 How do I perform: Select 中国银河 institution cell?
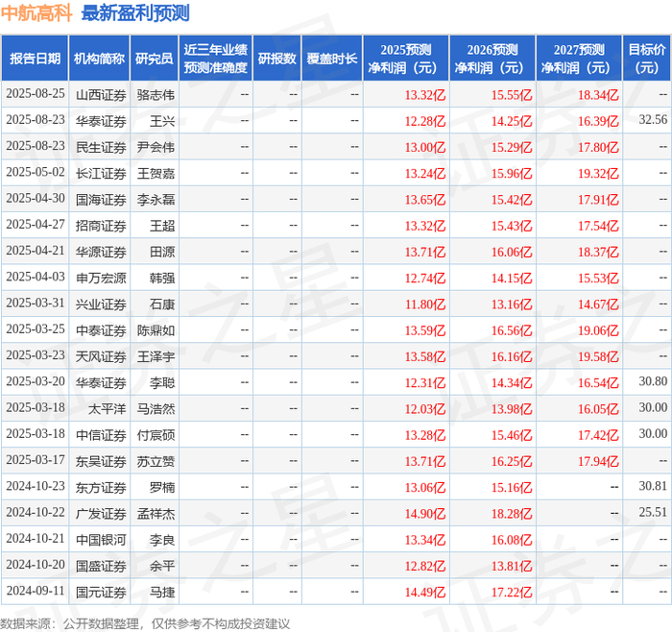click(101, 540)
